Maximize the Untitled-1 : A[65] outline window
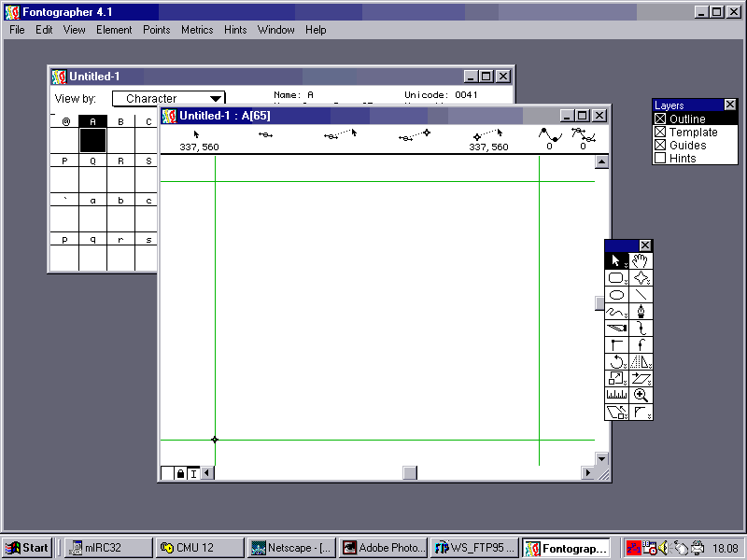Image resolution: width=747 pixels, height=560 pixels. (582, 115)
